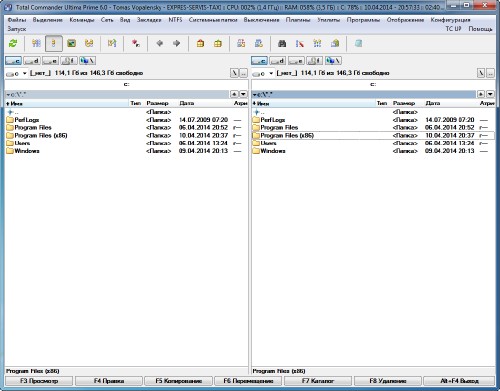Click the second yellow package toolbar icon

[x=218, y=43]
